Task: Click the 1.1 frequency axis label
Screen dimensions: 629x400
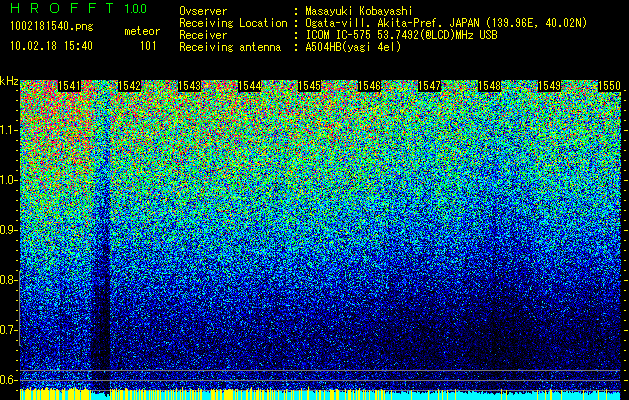Action: pos(9,130)
